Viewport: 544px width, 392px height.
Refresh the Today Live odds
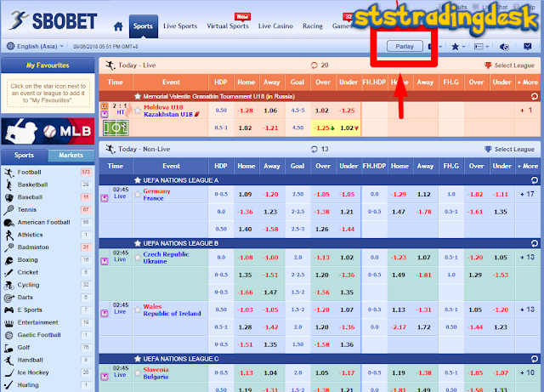(x=314, y=65)
